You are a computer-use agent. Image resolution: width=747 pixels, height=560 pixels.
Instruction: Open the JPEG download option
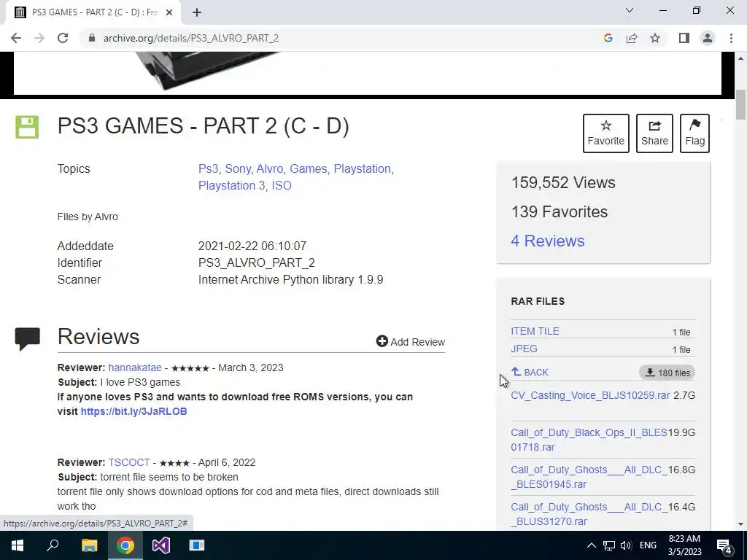point(524,349)
